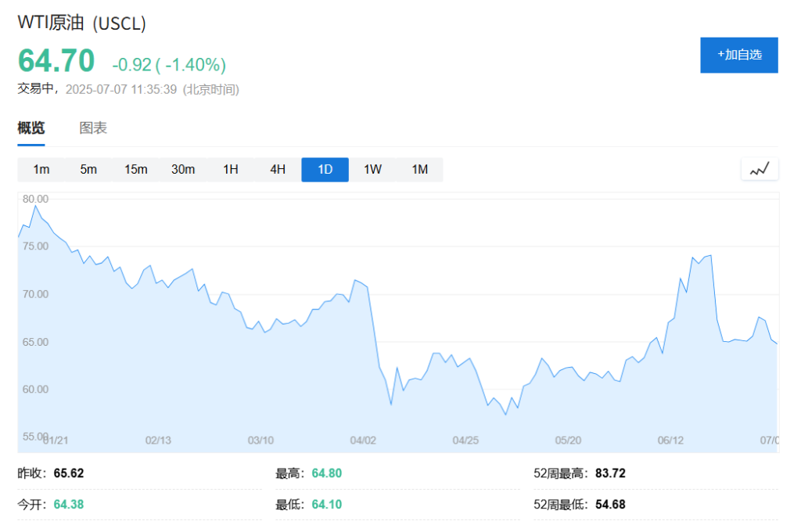Click the line chart type icon

760,169
